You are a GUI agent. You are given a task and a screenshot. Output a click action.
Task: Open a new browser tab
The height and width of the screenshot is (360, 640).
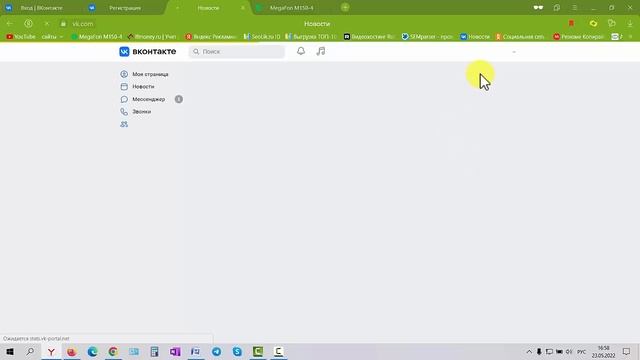(x=345, y=7)
